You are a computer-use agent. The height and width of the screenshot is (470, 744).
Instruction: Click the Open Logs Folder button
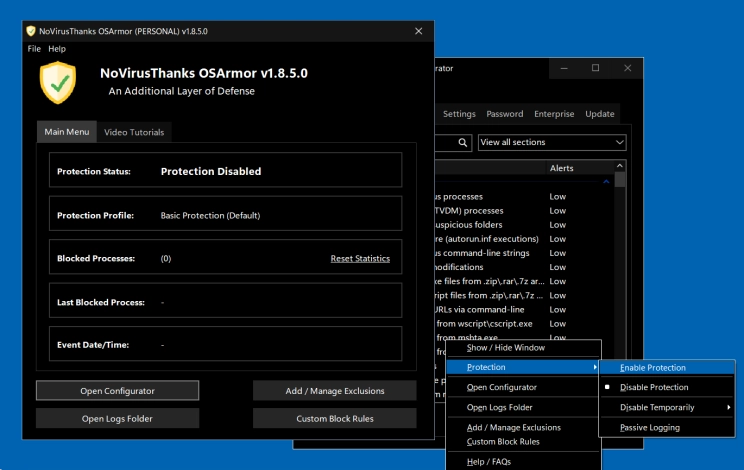coord(117,419)
